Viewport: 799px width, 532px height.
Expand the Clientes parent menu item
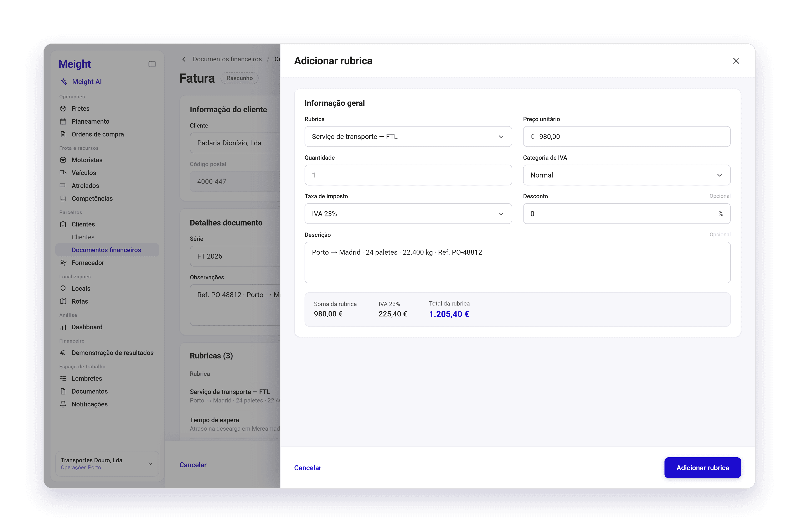pyautogui.click(x=107, y=224)
